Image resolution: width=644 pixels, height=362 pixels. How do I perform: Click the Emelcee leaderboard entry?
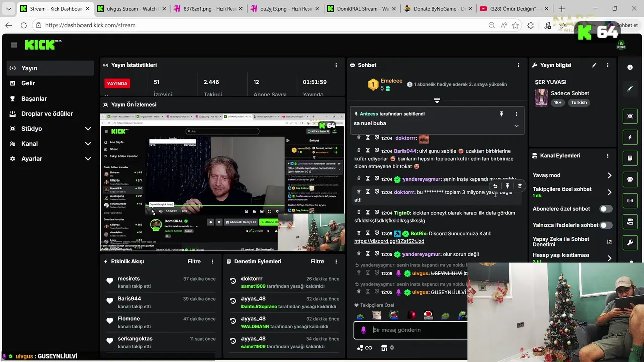tap(386, 84)
